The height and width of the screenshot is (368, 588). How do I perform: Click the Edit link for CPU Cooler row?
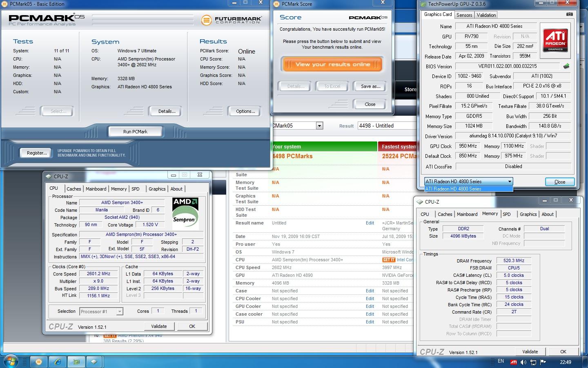(370, 299)
